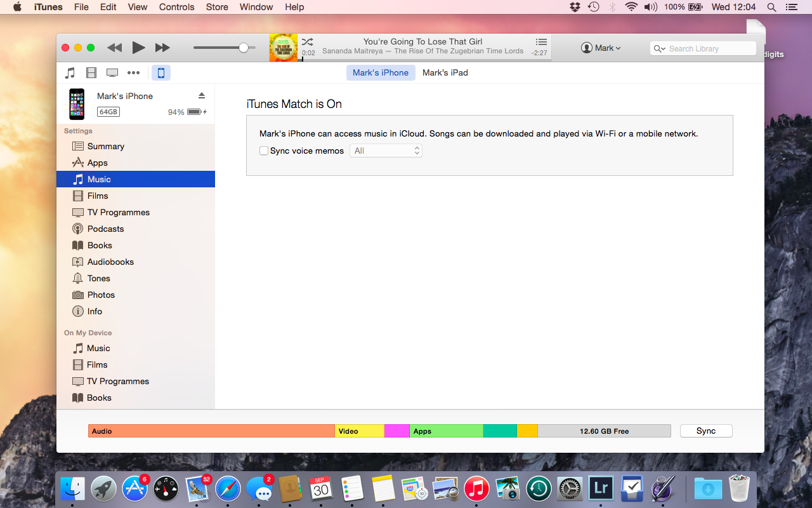812x508 pixels.
Task: Open Photos settings
Action: (136, 295)
